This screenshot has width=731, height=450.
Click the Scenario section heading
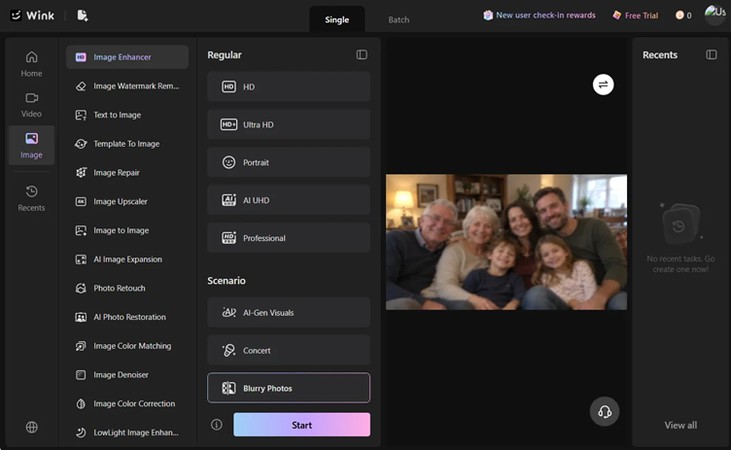pos(226,280)
